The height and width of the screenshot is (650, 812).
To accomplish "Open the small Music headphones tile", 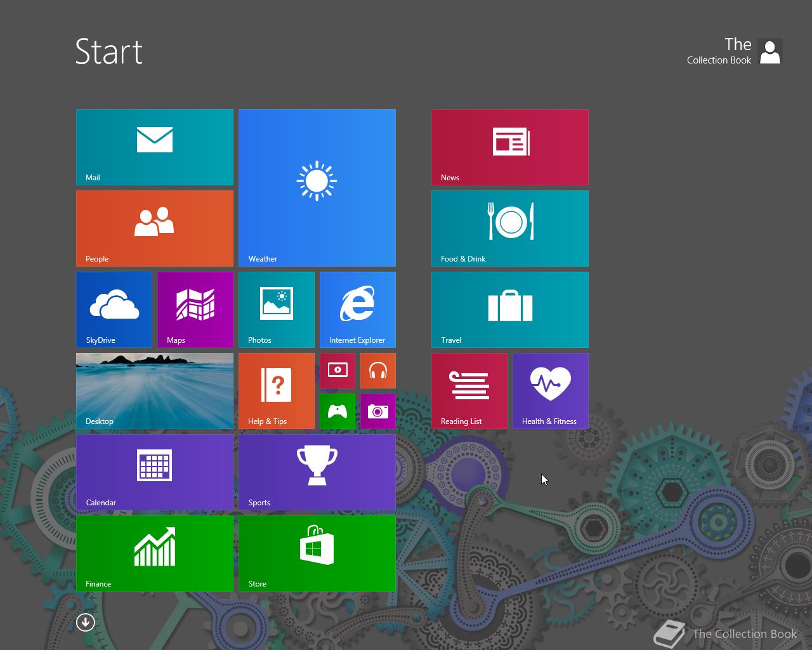I will pyautogui.click(x=378, y=371).
